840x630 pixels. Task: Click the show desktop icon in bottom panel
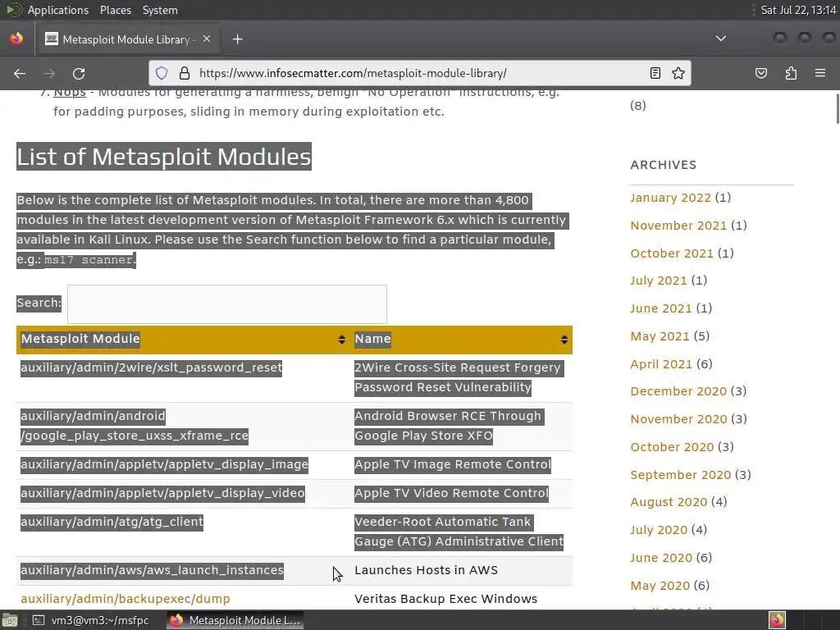tap(9, 620)
